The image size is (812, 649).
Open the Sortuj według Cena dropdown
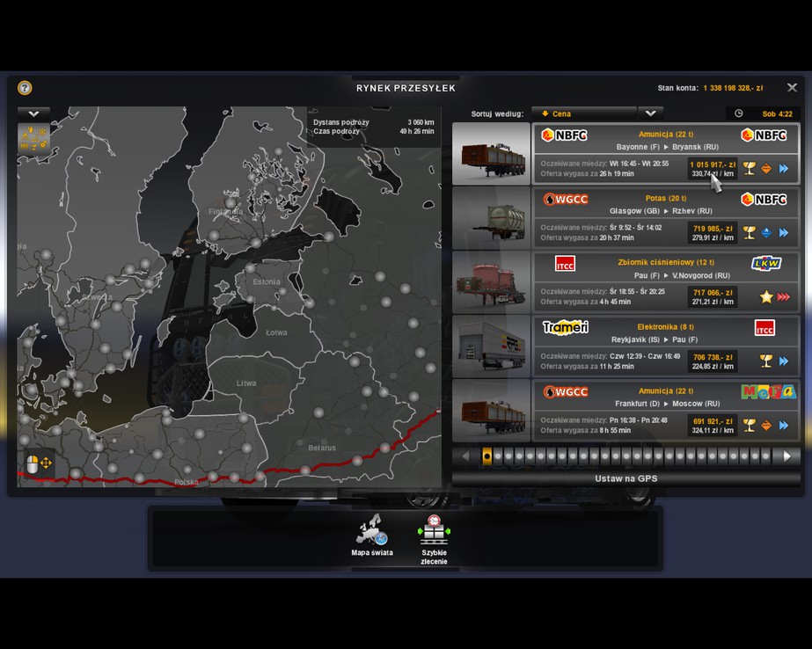(585, 113)
